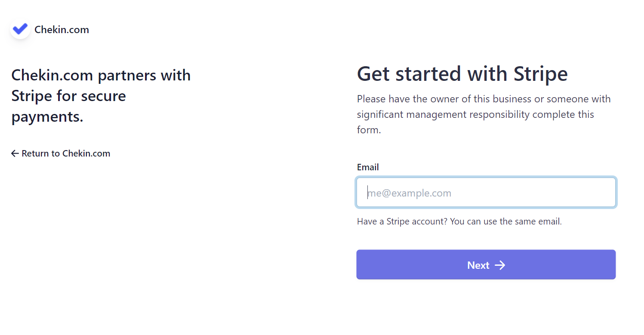Follow the Return to Chekin.com link

point(61,154)
